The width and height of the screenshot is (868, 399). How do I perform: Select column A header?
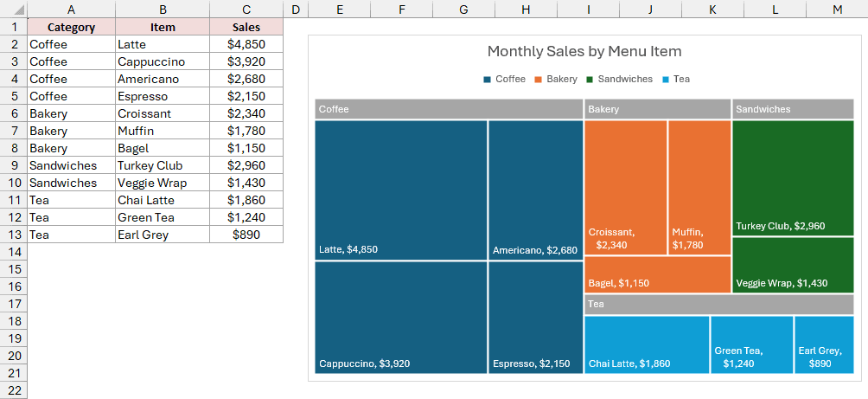pyautogui.click(x=72, y=9)
